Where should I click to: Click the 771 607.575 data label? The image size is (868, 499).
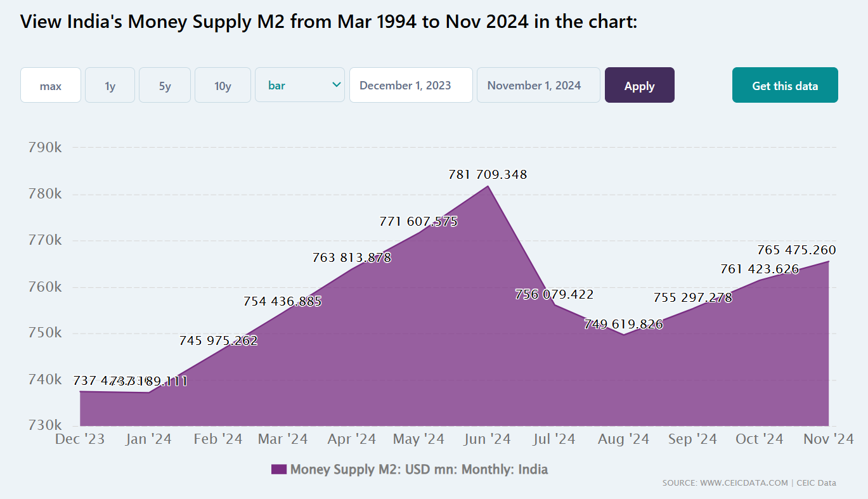click(418, 222)
